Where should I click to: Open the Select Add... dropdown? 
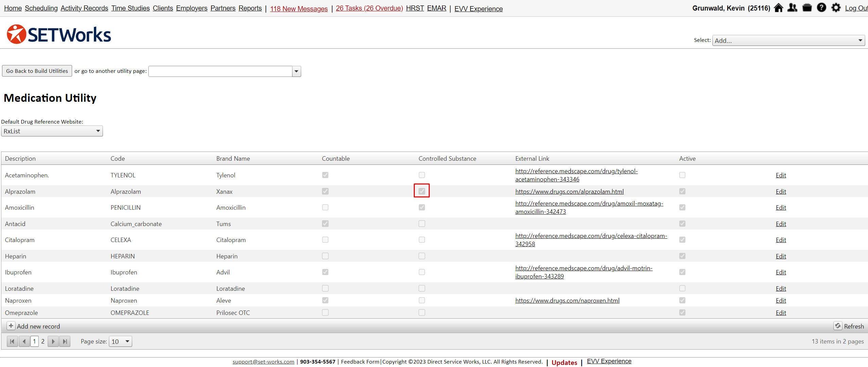point(788,40)
